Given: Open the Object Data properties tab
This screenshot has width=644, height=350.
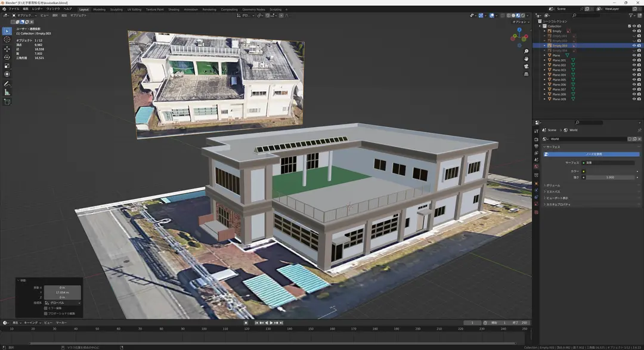Looking at the screenshot, I should pos(537,204).
